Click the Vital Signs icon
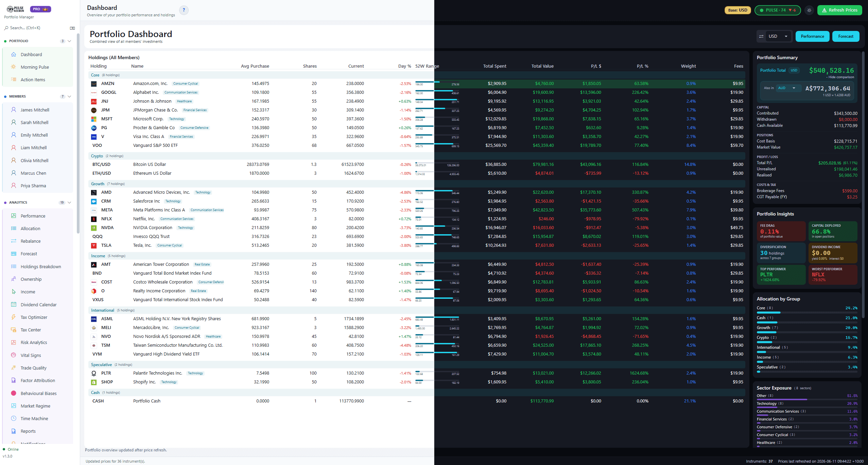 (x=14, y=355)
